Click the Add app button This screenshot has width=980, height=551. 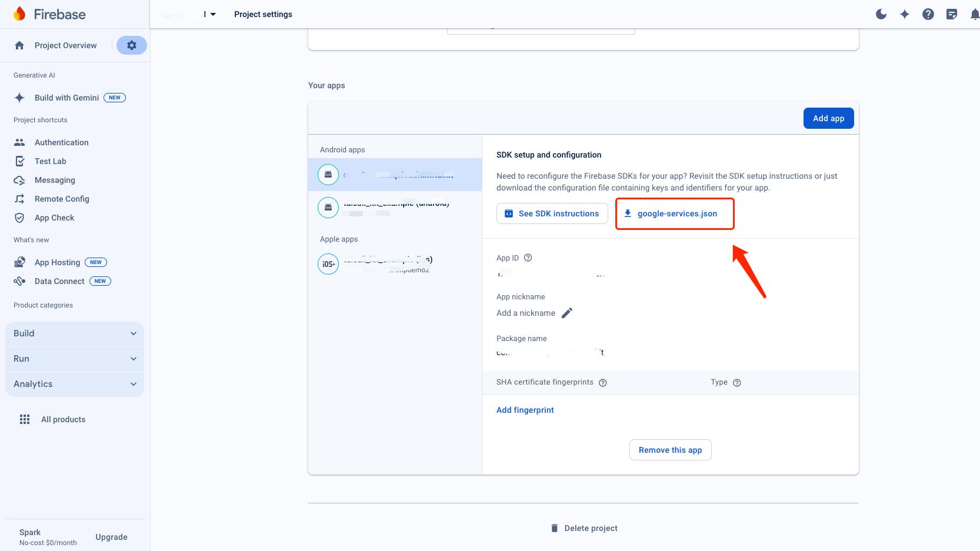(x=828, y=118)
